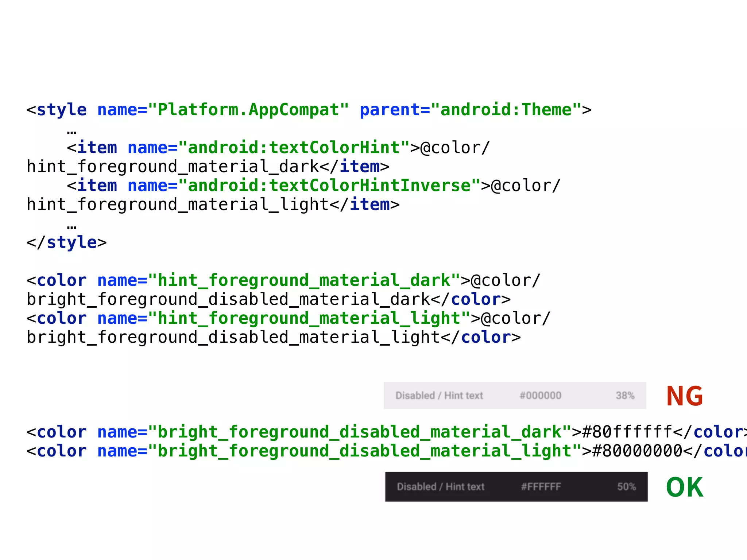Image resolution: width=747 pixels, height=560 pixels.
Task: Click color name "hint_foreground_material_dark" in green
Action: coord(304,280)
